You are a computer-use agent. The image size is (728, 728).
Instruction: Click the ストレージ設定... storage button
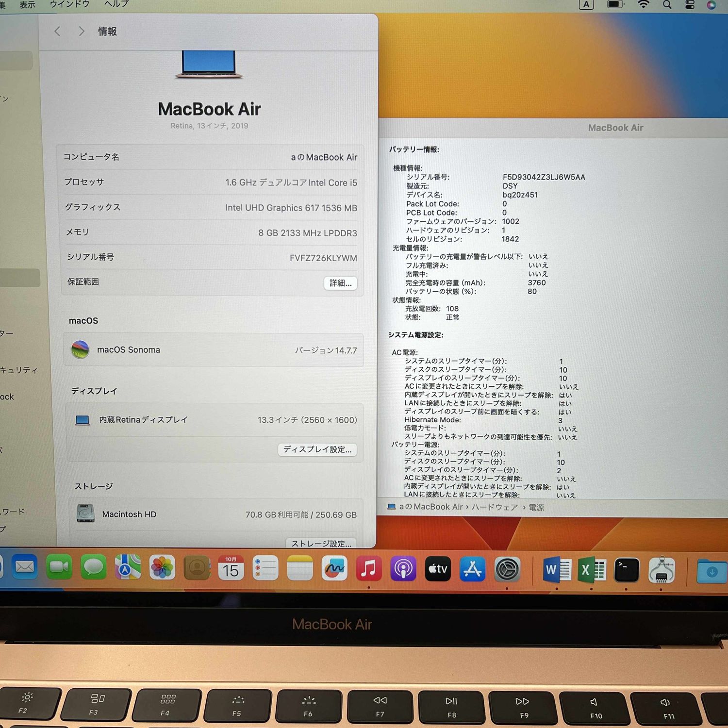[x=321, y=543]
